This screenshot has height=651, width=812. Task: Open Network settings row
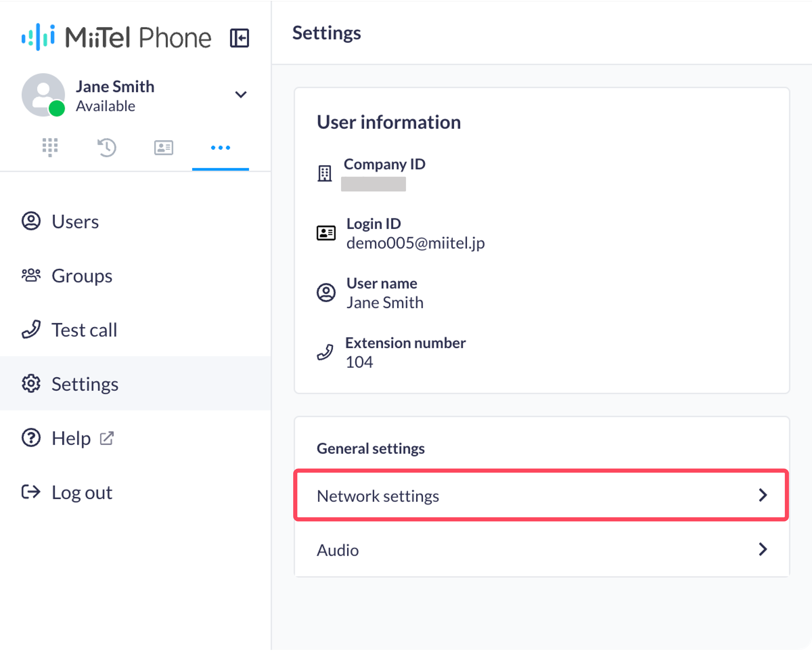[541, 496]
